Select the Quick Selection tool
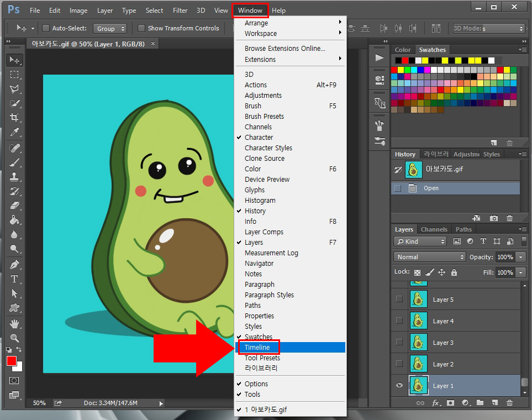The height and width of the screenshot is (420, 532). click(14, 103)
